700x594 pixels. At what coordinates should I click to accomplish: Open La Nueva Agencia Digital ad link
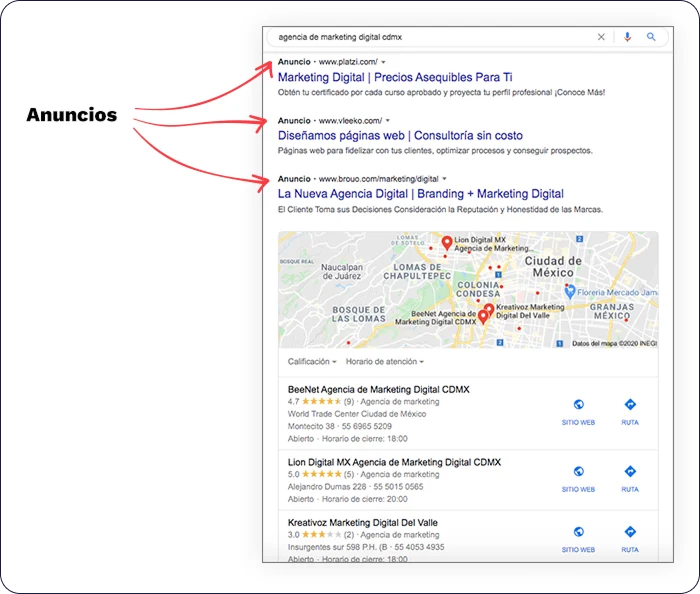point(421,194)
